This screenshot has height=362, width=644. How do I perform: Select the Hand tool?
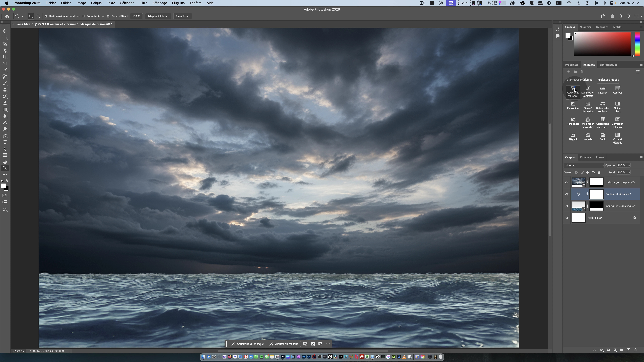click(5, 162)
